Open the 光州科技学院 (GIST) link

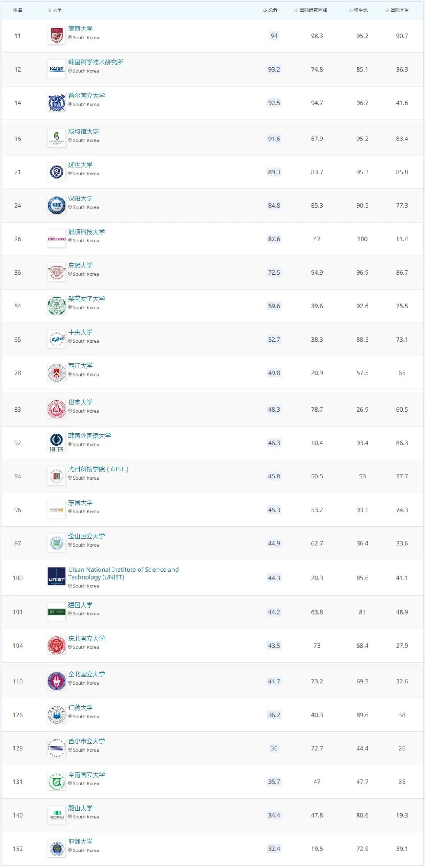(x=98, y=469)
